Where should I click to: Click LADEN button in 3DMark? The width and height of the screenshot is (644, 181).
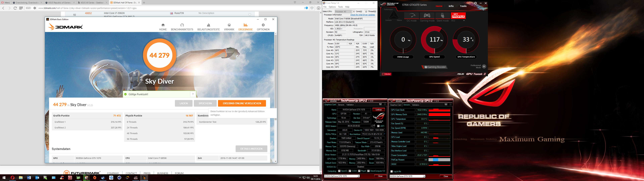[x=183, y=103]
